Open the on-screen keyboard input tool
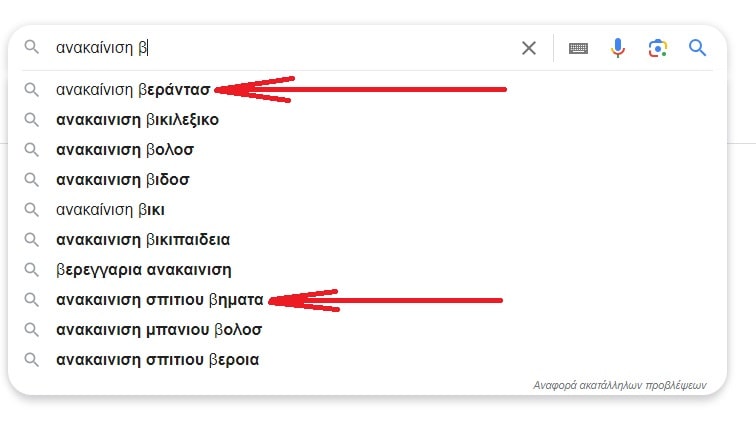 coord(578,48)
